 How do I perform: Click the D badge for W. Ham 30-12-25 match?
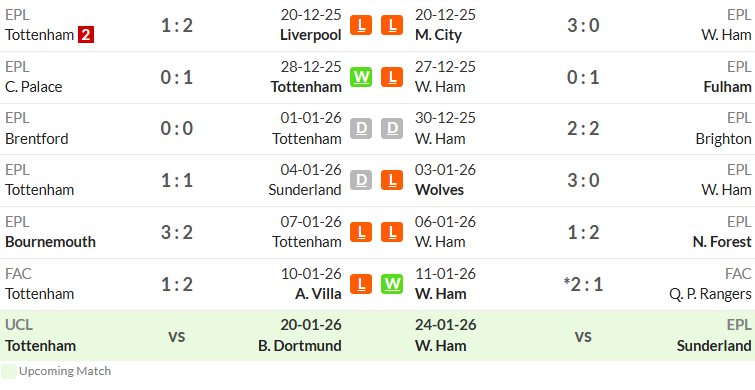[x=392, y=129]
